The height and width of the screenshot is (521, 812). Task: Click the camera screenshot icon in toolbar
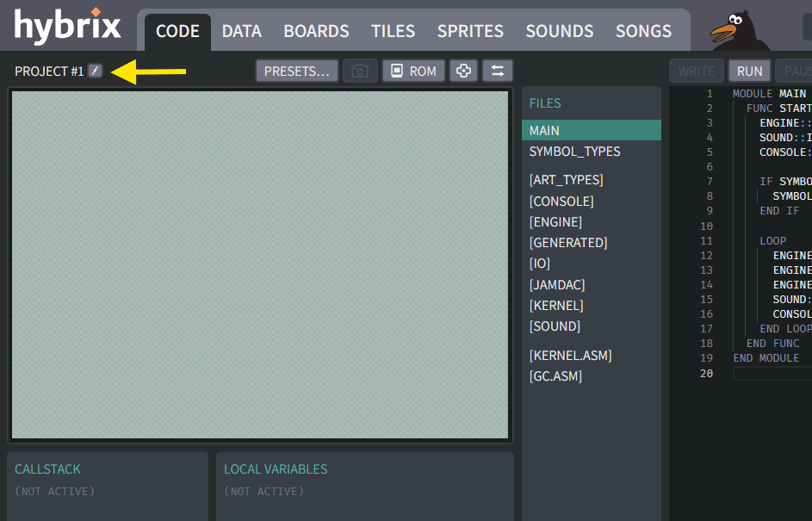coord(357,71)
